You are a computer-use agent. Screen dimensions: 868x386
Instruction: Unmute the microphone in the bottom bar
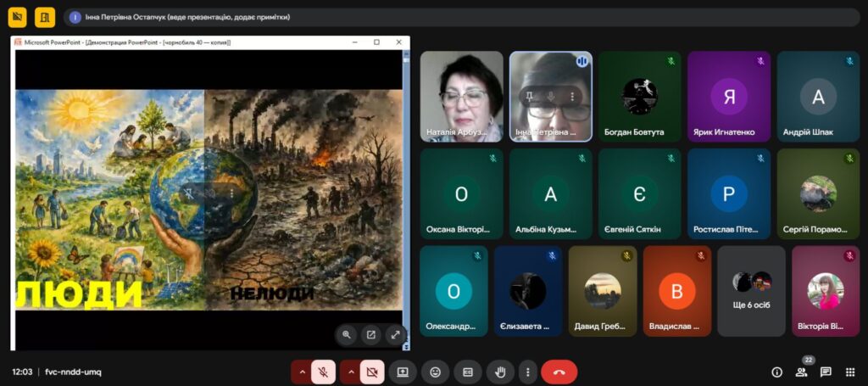323,372
